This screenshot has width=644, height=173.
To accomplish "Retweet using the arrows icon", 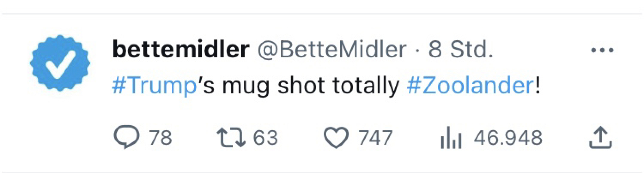I will [x=231, y=138].
